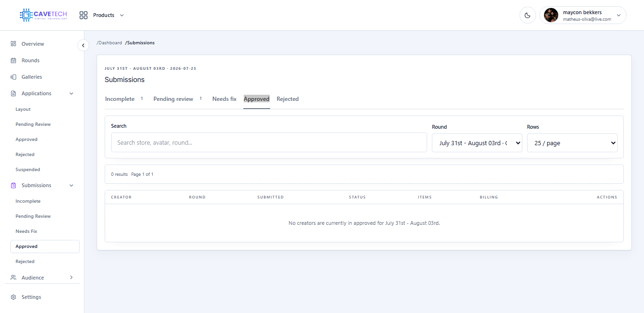This screenshot has width=644, height=313.
Task: Click the Galleries sidebar icon
Action: coord(13,77)
